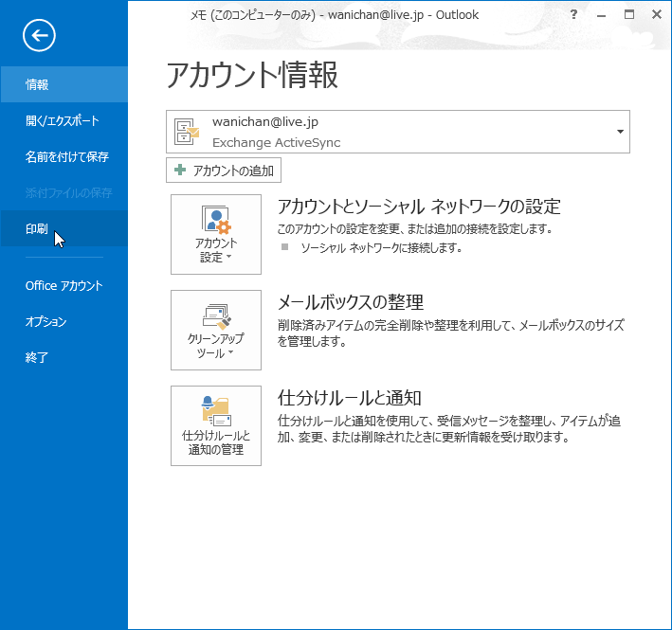This screenshot has height=630, width=672.
Task: Click ソーシャル ネットワークに接続します text
Action: pyautogui.click(x=381, y=247)
